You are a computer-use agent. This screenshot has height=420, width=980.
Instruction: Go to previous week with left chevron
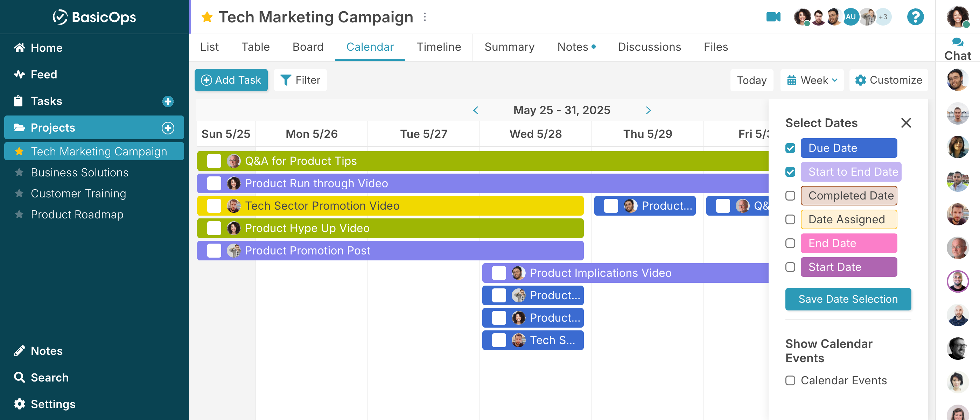476,110
